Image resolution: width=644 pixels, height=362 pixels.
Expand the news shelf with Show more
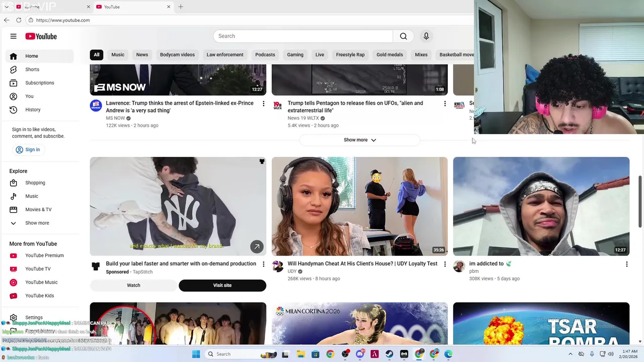click(x=360, y=140)
